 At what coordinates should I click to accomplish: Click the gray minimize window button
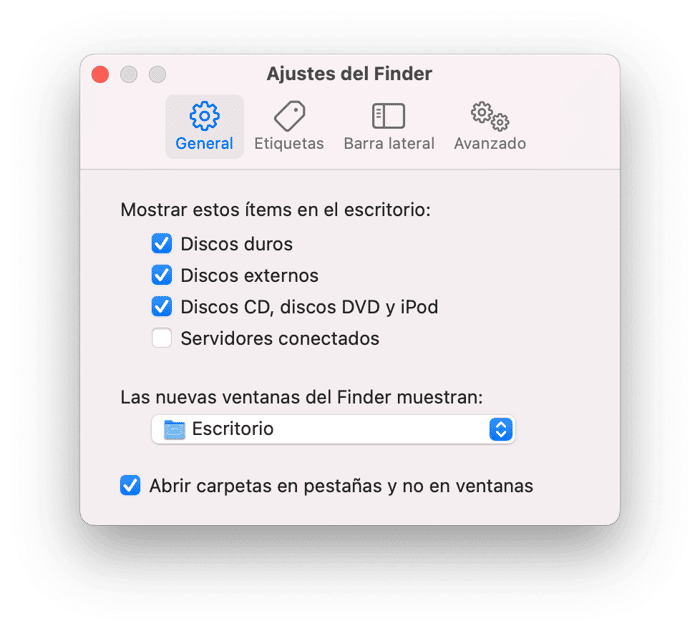[129, 74]
